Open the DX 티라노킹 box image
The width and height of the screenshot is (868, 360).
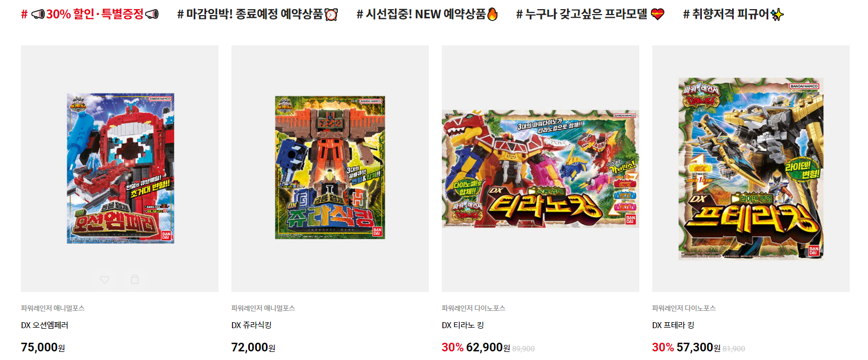pyautogui.click(x=541, y=169)
